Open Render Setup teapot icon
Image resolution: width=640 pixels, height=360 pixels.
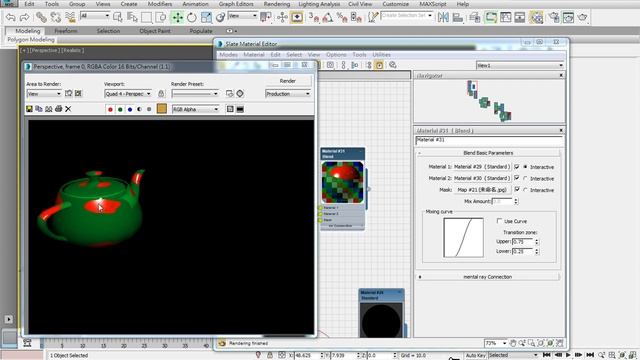point(554,17)
